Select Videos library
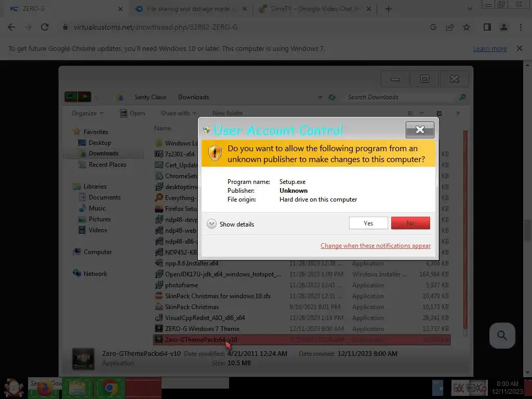This screenshot has height=399, width=532. point(98,230)
